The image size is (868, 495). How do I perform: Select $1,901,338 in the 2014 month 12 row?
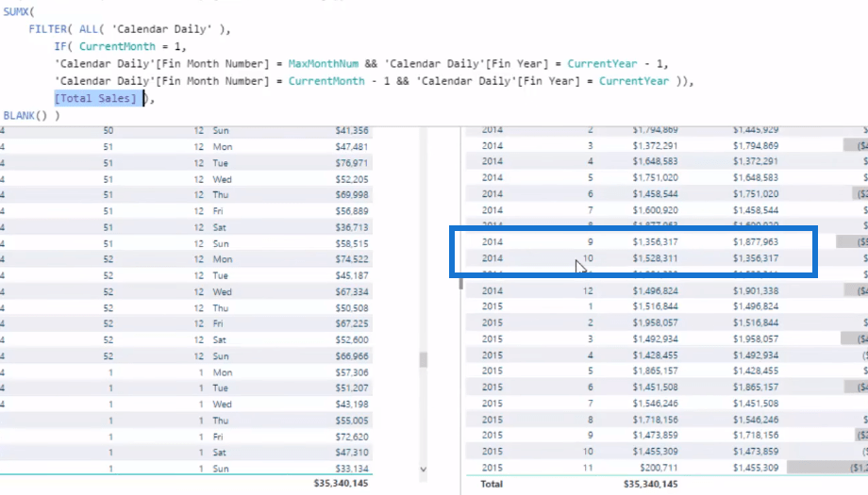coord(756,291)
